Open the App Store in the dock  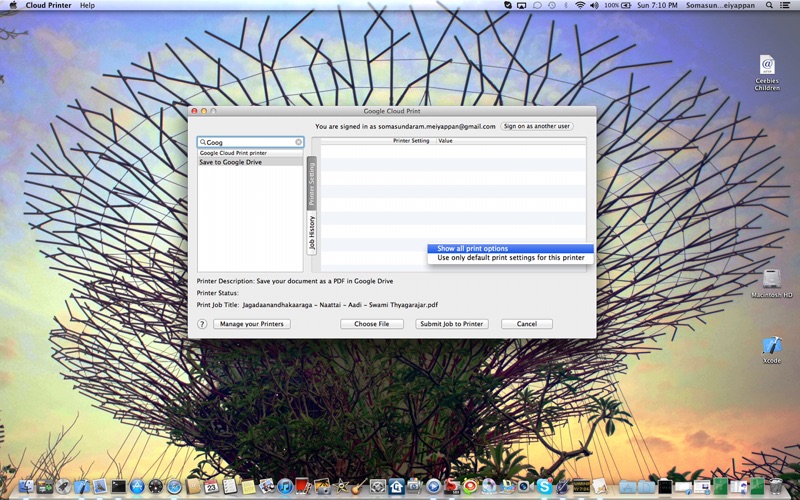137,487
